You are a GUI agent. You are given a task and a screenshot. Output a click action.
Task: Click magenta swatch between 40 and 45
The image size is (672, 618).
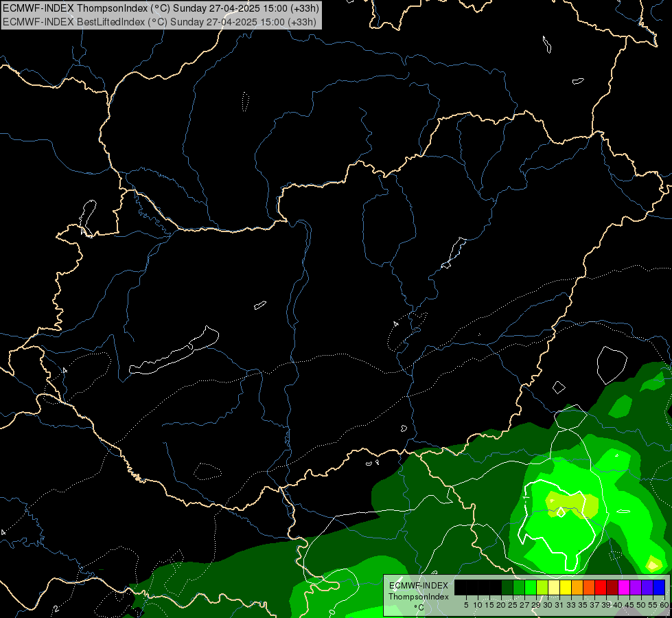coord(624,587)
